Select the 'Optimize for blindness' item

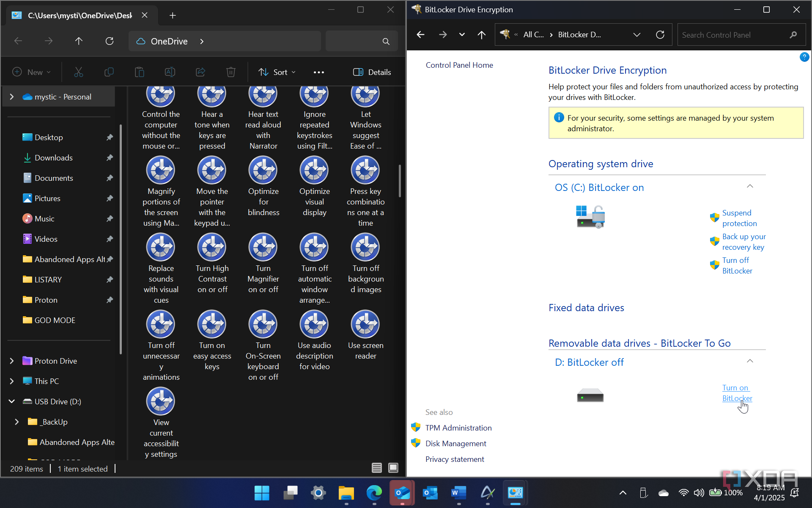pos(263,187)
